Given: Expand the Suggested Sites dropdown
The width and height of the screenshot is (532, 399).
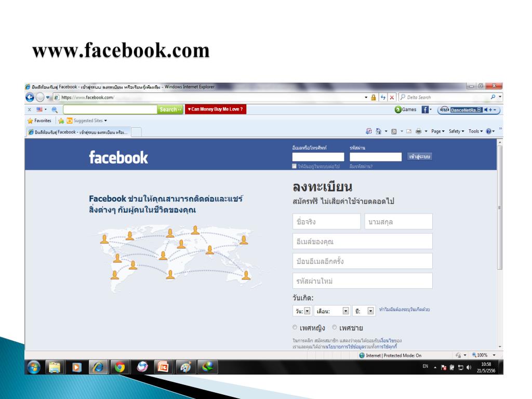Looking at the screenshot, I should 106,121.
